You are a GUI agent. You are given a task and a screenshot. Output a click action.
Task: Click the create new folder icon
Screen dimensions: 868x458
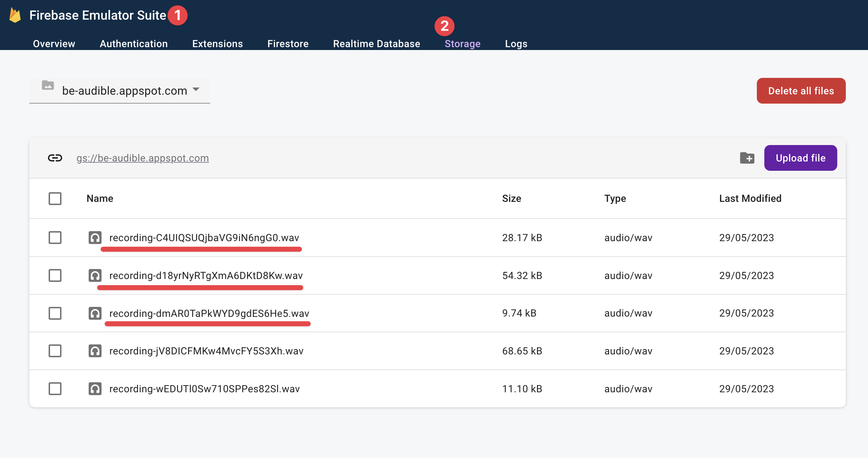pos(747,158)
